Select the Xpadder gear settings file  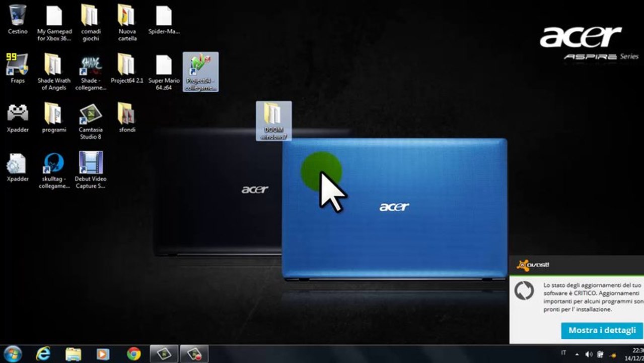[x=18, y=166]
